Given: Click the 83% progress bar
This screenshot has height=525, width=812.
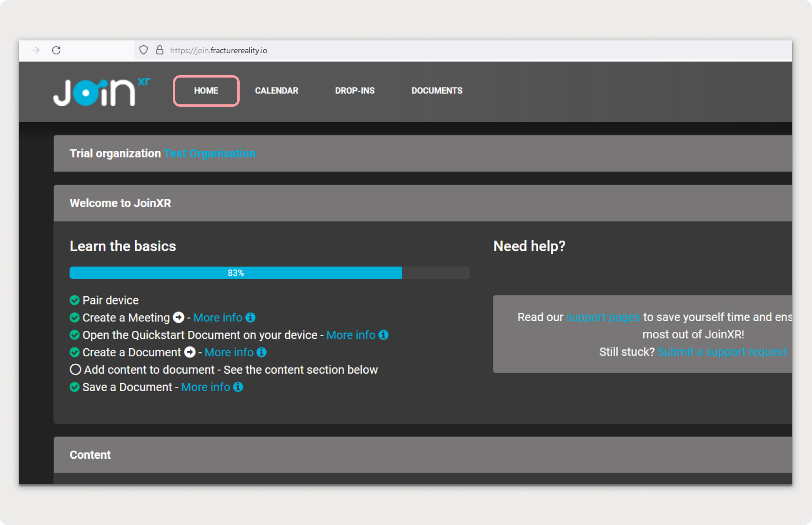Looking at the screenshot, I should [269, 273].
